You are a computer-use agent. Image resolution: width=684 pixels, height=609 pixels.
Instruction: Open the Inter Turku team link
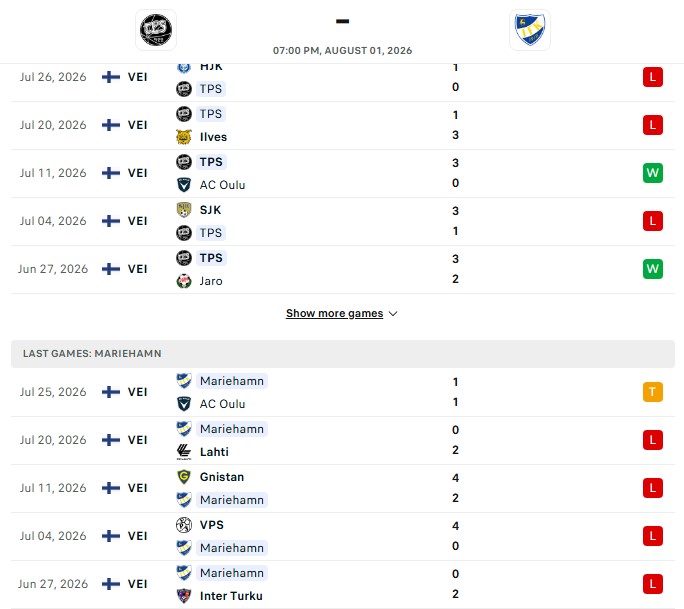coord(231,596)
